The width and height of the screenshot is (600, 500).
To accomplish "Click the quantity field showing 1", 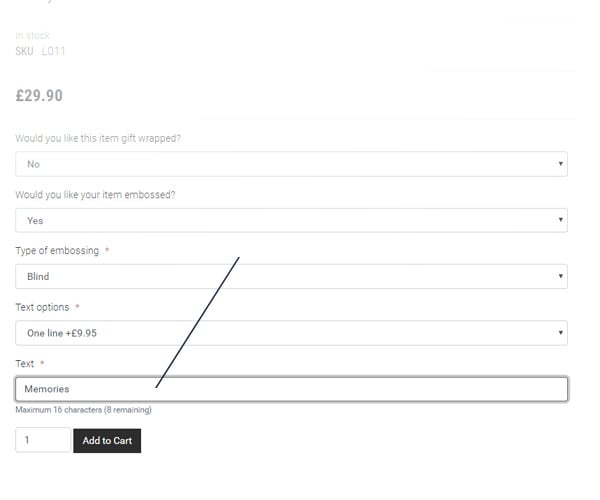I will pos(43,440).
